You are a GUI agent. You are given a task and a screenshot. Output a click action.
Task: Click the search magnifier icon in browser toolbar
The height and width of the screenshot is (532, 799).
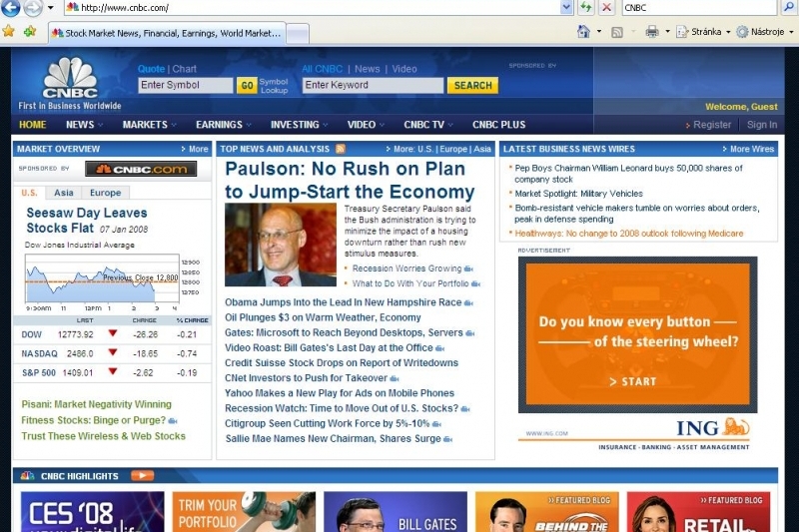click(x=789, y=7)
